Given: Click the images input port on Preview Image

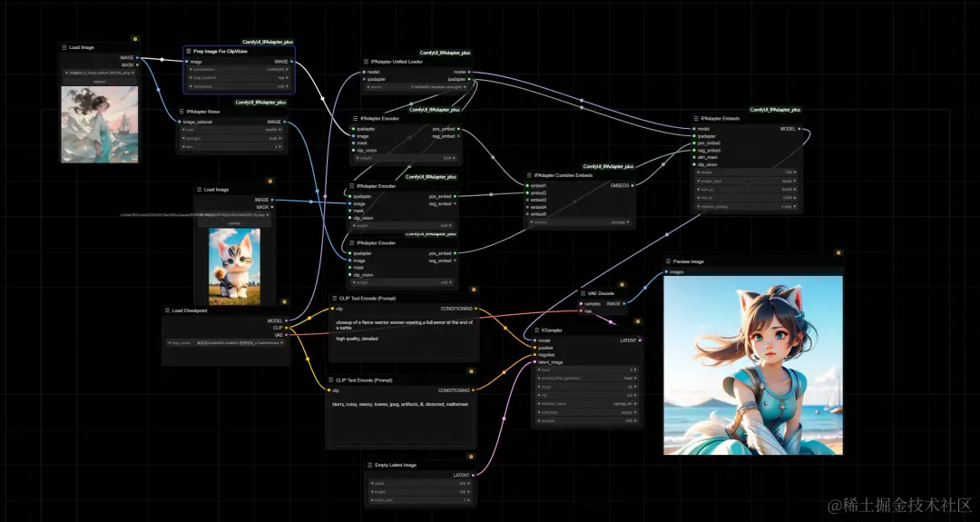Looking at the screenshot, I should [665, 272].
